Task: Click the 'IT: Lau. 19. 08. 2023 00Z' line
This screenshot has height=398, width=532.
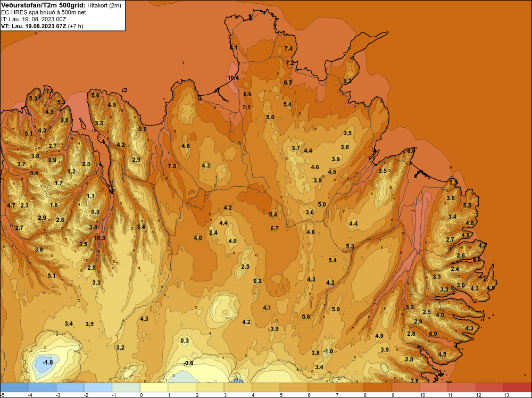Action: pyautogui.click(x=33, y=19)
